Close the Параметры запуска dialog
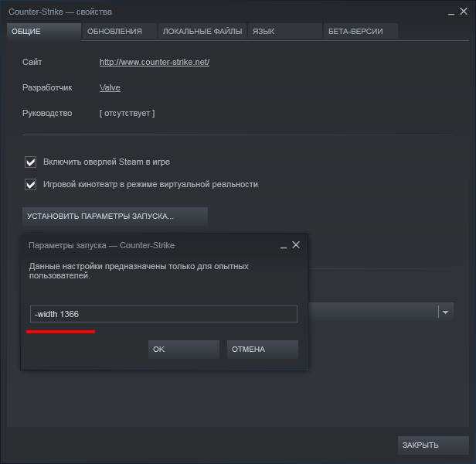Screen dimensions: 476x464 pos(296,245)
